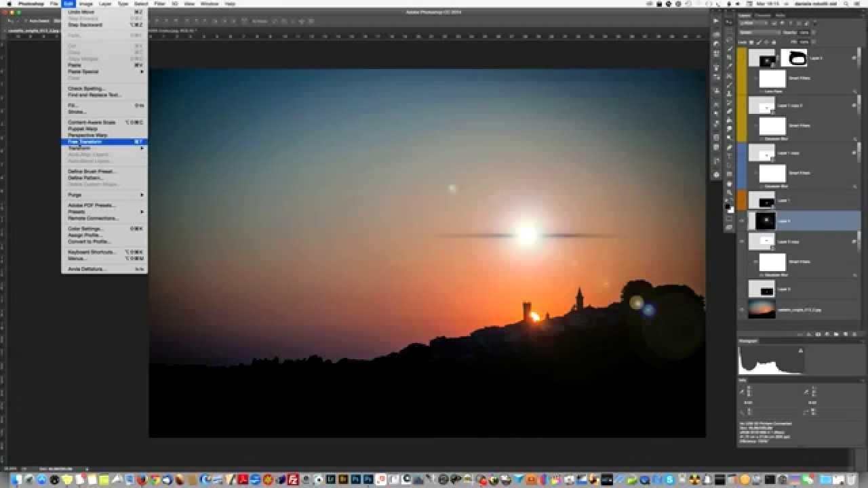Expand the Paste Special submenu
This screenshot has width=868, height=488.
(x=104, y=71)
